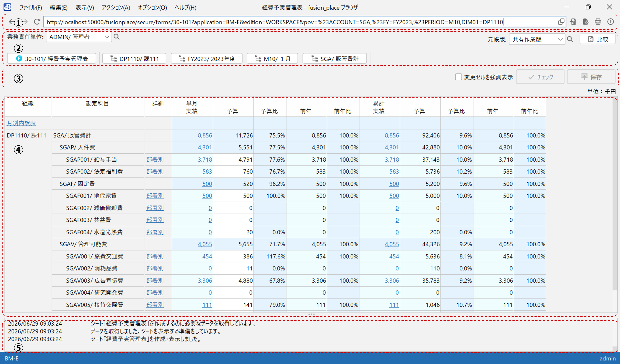
Task: Open the 元帳版 共有作業版 dropdown
Action: tap(537, 39)
